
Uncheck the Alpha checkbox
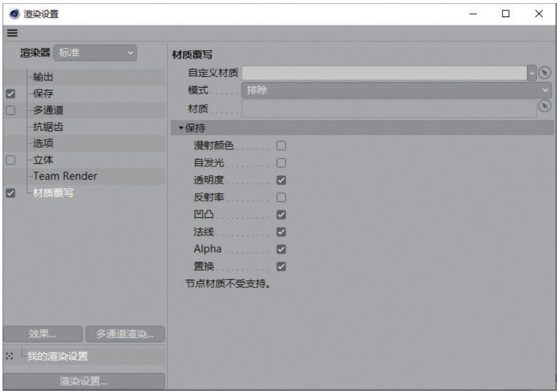[281, 249]
